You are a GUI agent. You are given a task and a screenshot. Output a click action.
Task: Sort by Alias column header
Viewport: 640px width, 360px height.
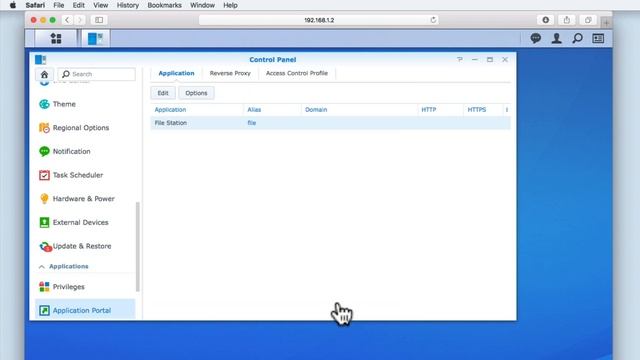[272, 110]
